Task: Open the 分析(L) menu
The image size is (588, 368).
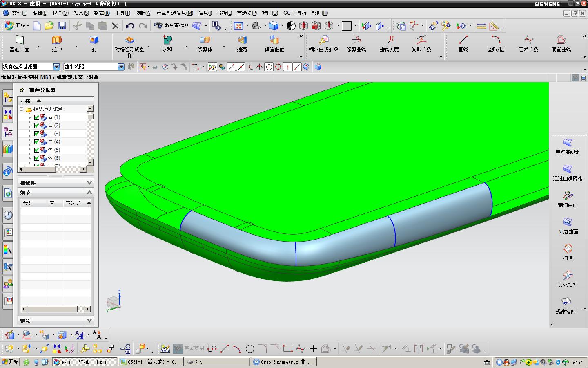Action: tap(224, 13)
